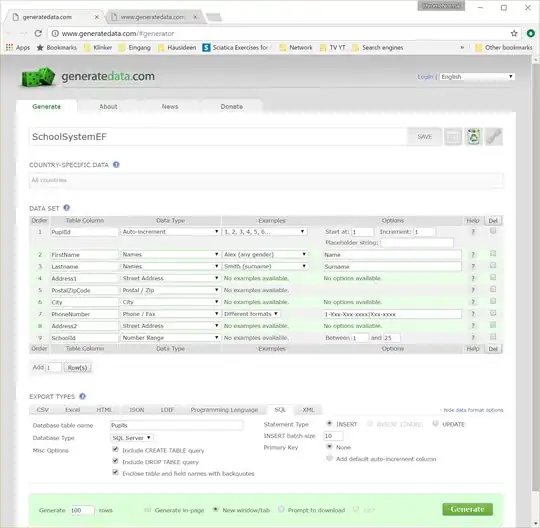Select the UPDATE statement type radio

point(435,424)
